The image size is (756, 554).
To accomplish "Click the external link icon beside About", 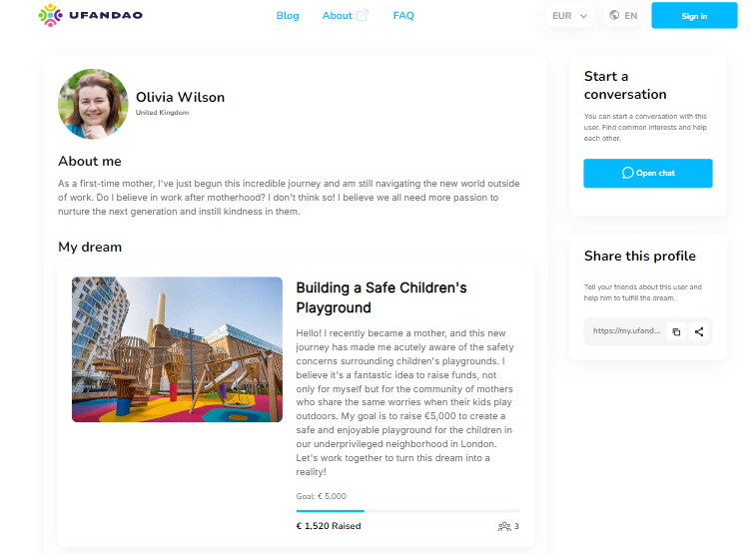I will pos(363,15).
